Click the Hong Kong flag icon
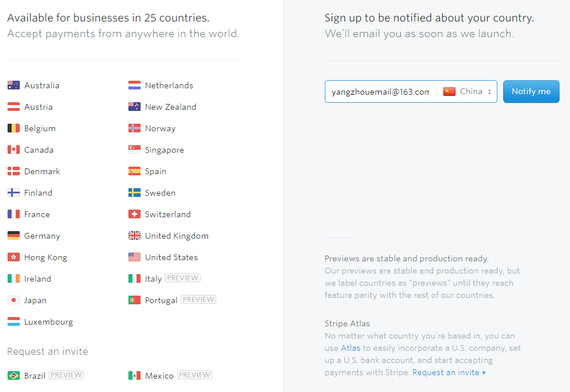570x392 pixels. click(x=13, y=257)
